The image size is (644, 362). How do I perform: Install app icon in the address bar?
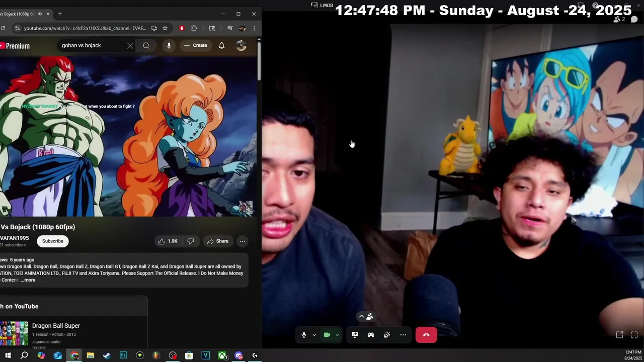click(x=154, y=28)
